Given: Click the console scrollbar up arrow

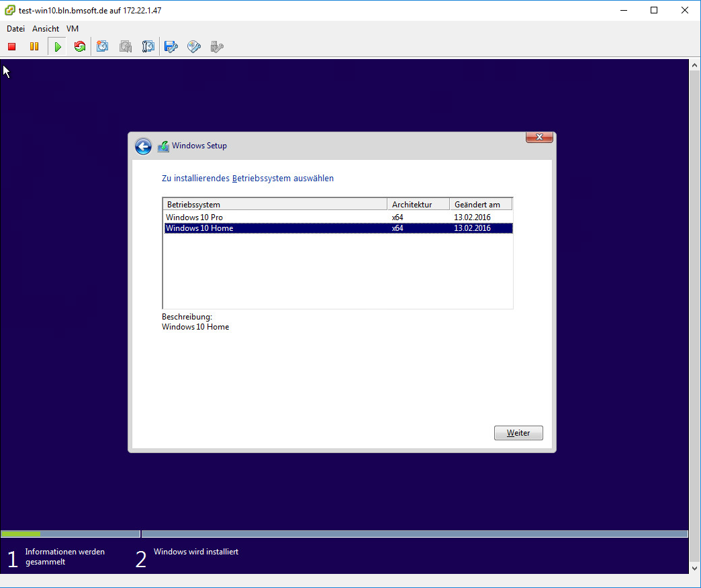Looking at the screenshot, I should (694, 65).
